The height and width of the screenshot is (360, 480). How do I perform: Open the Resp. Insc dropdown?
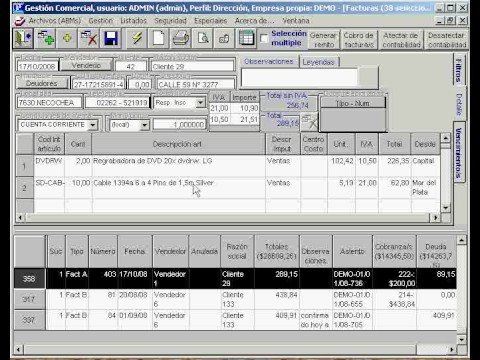[x=200, y=103]
